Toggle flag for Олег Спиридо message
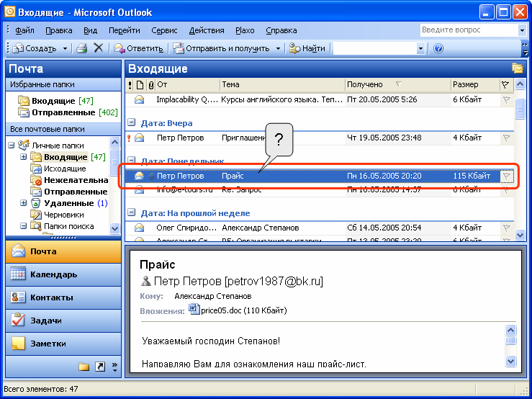 (x=506, y=228)
